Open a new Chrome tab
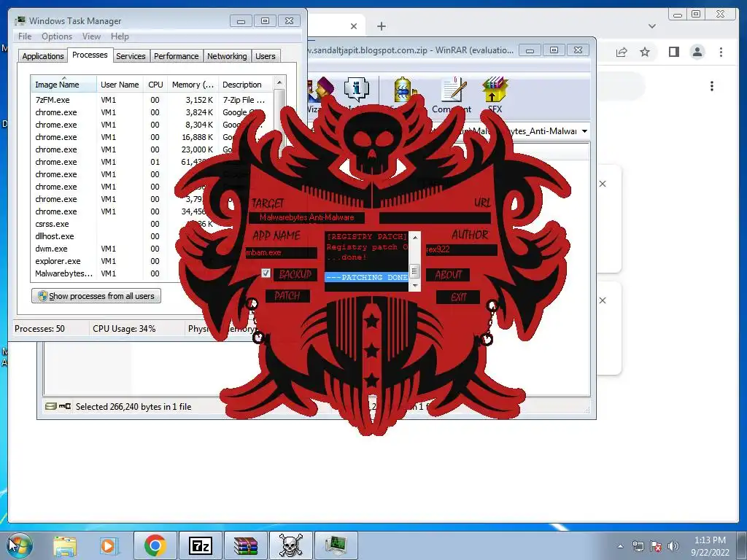747x560 pixels. pyautogui.click(x=381, y=26)
